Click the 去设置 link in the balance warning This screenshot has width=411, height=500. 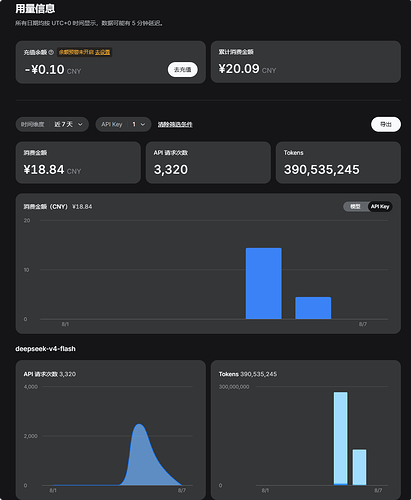(x=102, y=52)
